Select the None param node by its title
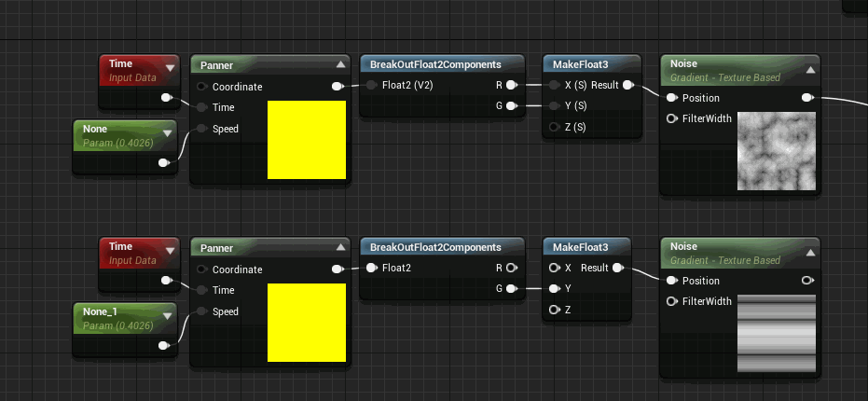Viewport: 868px width, 401px height. click(x=95, y=129)
